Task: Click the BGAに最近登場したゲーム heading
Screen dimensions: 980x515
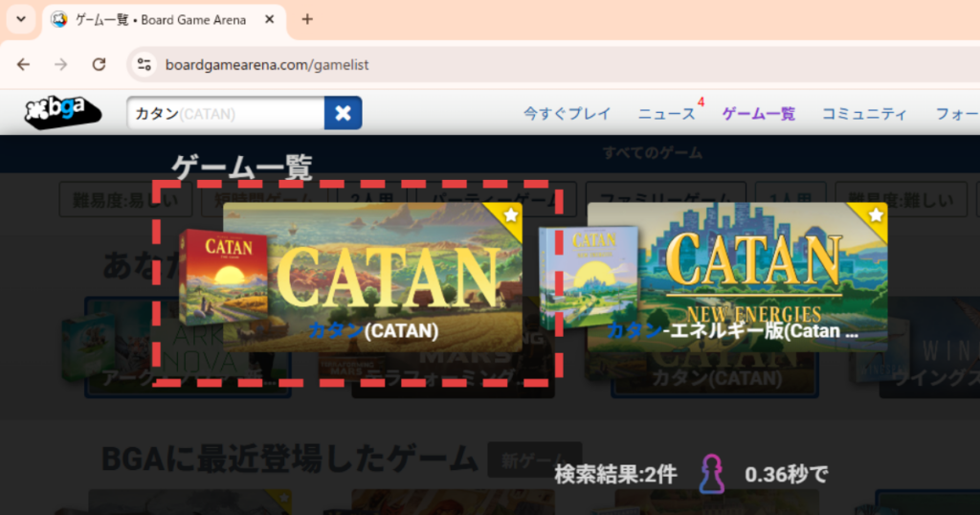Action: [289, 459]
